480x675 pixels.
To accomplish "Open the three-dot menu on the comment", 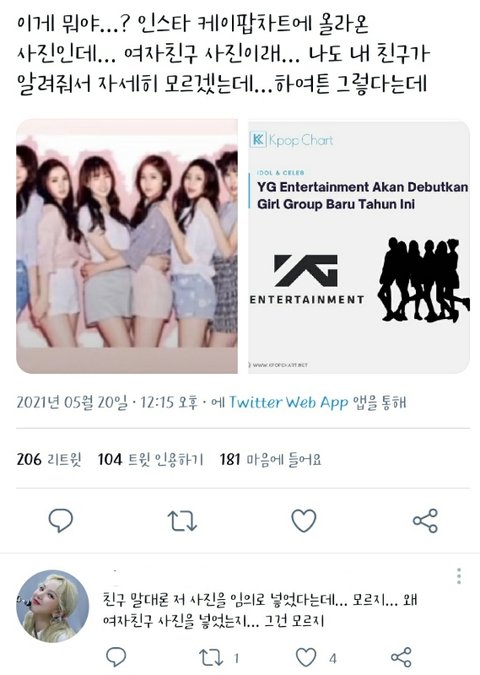I will coord(459,576).
